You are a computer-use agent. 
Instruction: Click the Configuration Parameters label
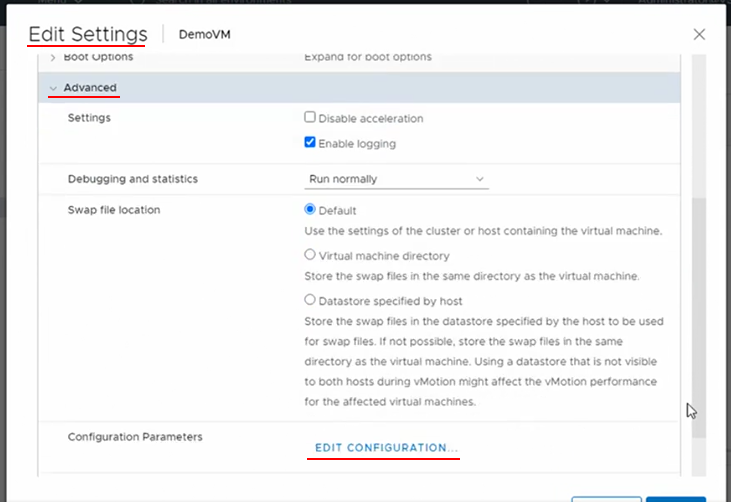pos(135,437)
